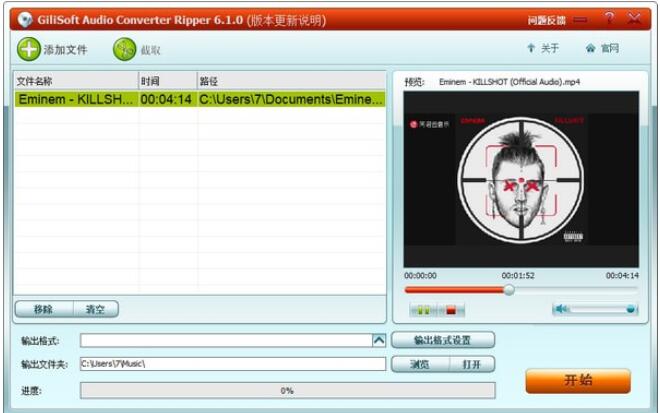Click the green scissors Cut icon
The image size is (660, 413).
125,49
